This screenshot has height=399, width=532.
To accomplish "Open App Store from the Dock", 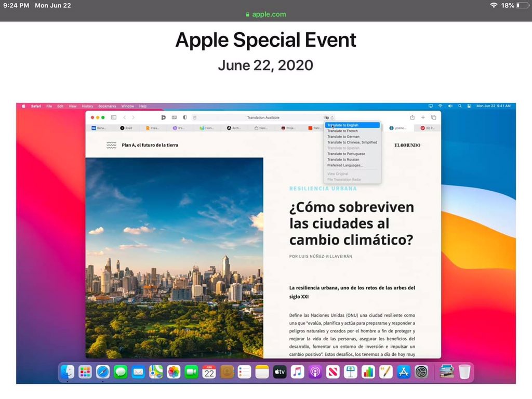I will [403, 372].
